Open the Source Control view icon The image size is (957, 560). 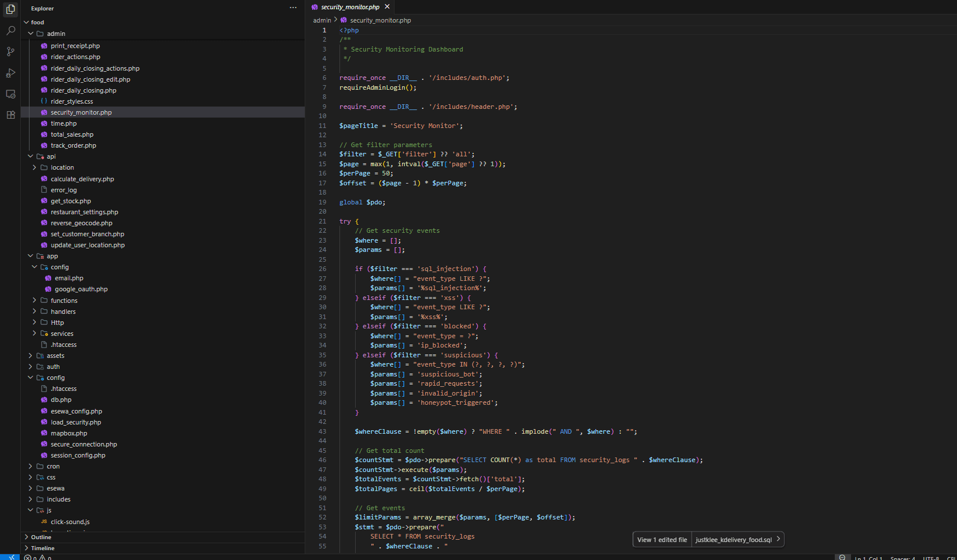(x=10, y=52)
